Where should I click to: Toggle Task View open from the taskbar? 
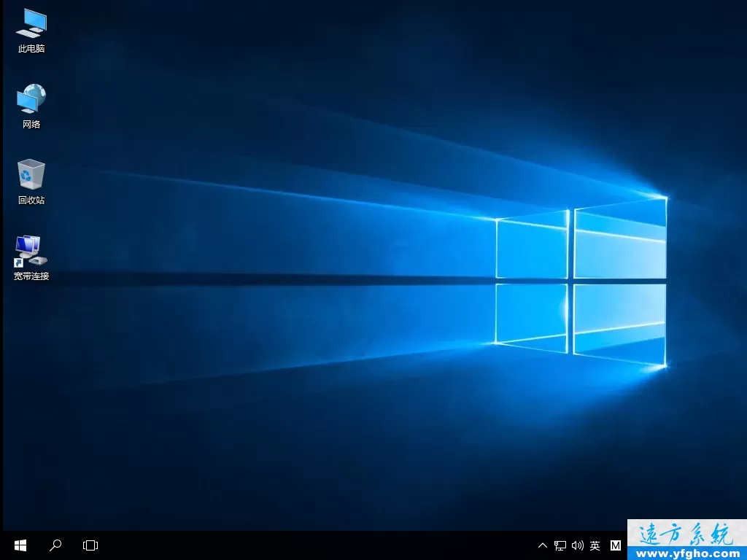90,545
